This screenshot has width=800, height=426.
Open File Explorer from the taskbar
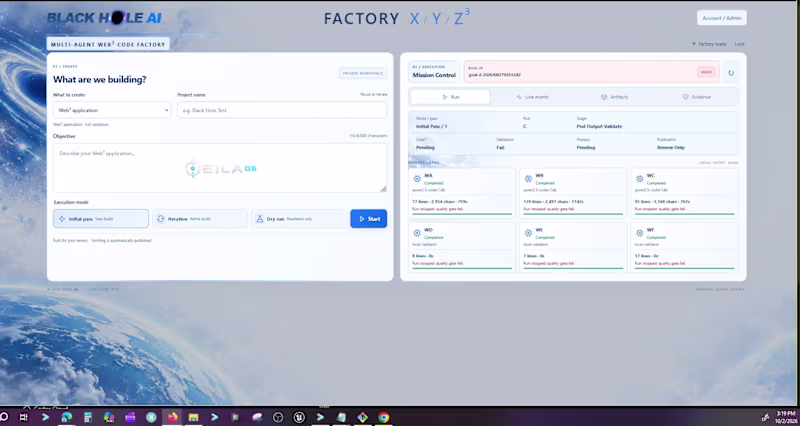[193, 417]
